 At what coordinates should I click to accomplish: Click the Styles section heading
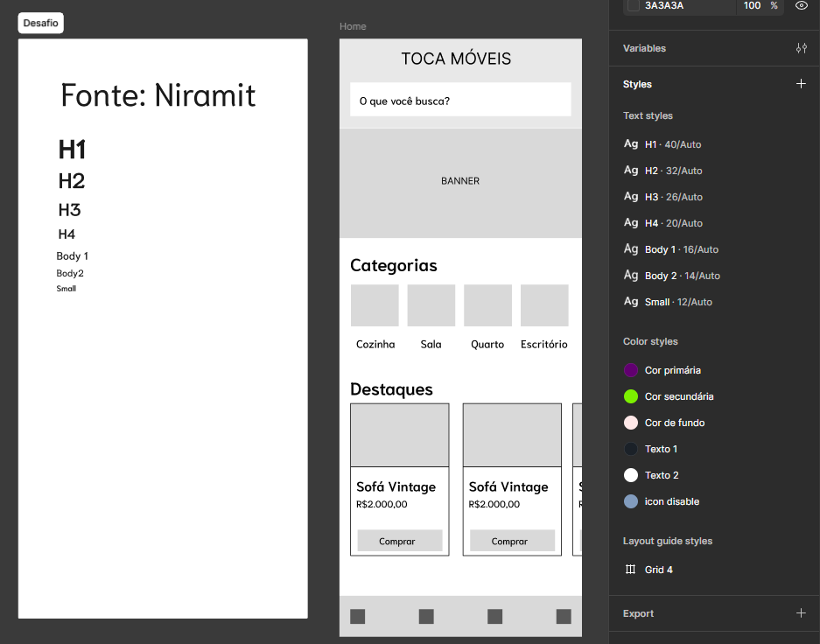coord(637,84)
